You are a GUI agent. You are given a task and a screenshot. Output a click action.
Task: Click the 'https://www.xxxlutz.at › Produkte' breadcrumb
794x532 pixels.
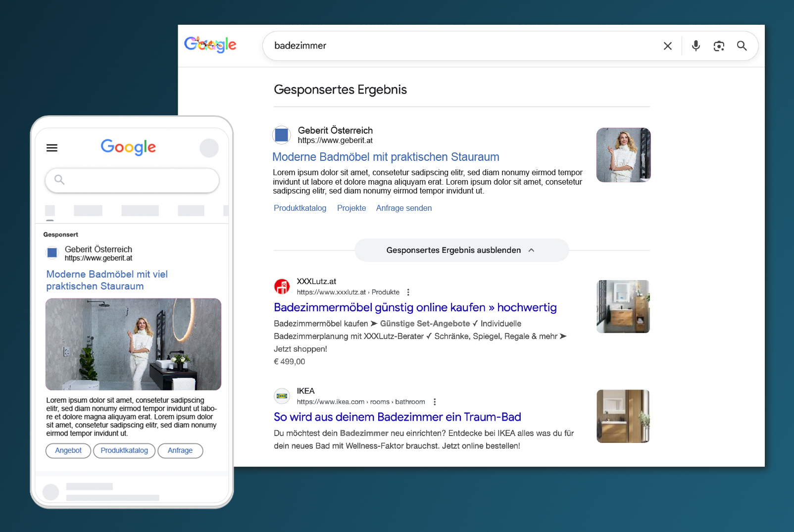coord(348,292)
